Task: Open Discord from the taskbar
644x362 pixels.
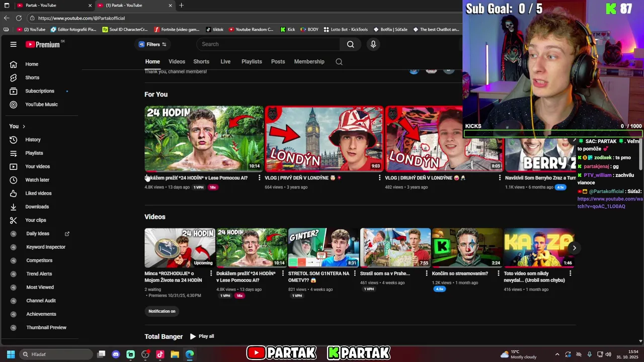Action: pos(116,354)
